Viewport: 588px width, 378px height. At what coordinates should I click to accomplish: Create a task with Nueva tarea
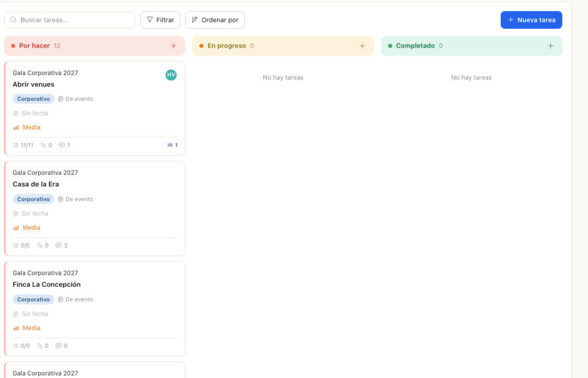(531, 20)
